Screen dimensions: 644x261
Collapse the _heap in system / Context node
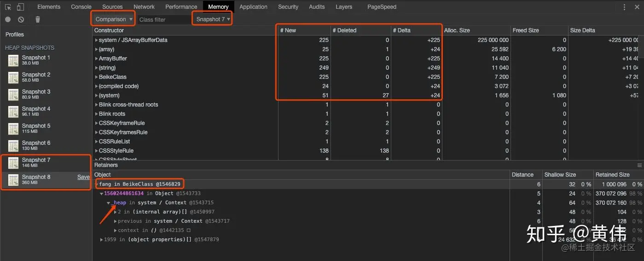tap(109, 203)
